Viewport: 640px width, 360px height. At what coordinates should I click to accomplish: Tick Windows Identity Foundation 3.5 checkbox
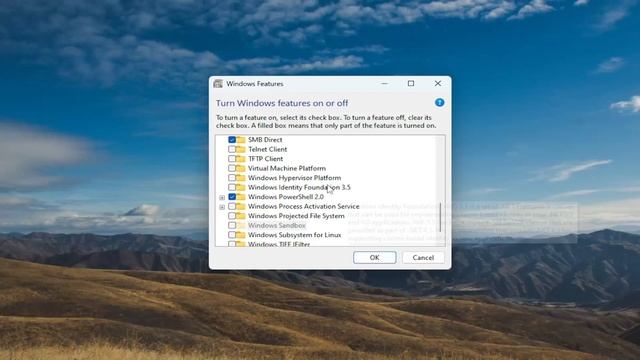[232, 187]
